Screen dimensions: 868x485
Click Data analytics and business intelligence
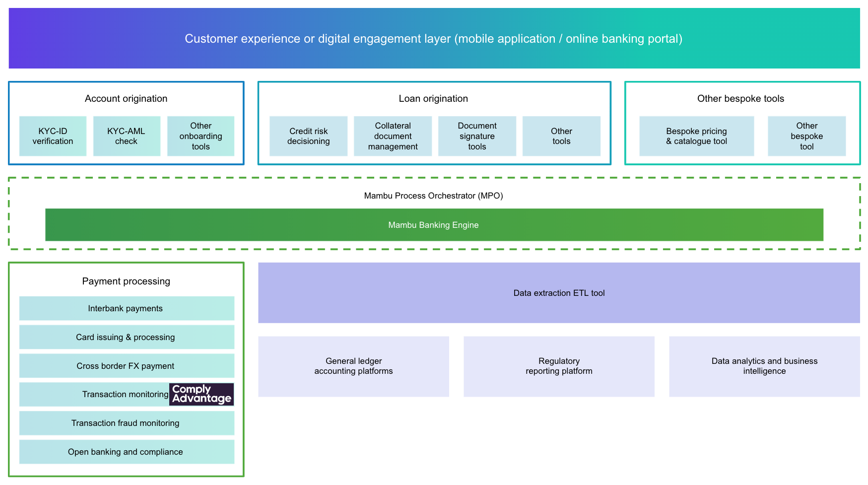764,366
